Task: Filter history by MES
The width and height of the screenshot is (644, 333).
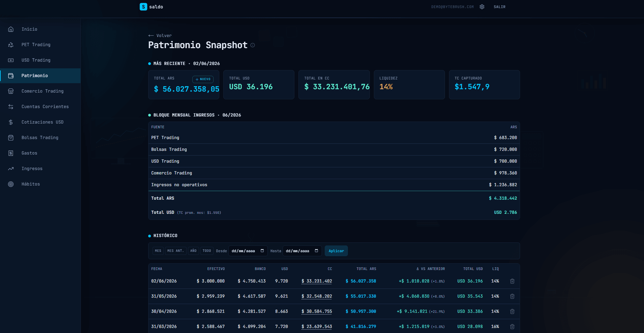Action: click(158, 251)
